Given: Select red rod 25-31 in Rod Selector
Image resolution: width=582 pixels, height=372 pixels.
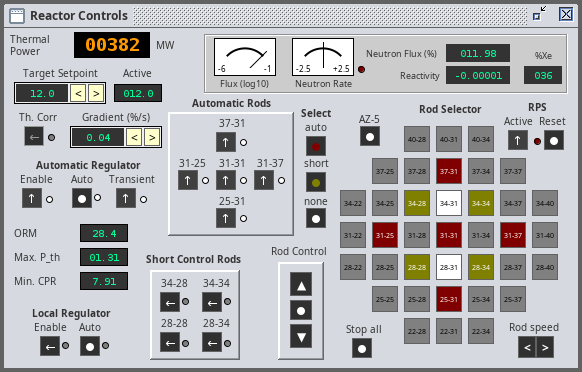Looking at the screenshot, I should (449, 299).
